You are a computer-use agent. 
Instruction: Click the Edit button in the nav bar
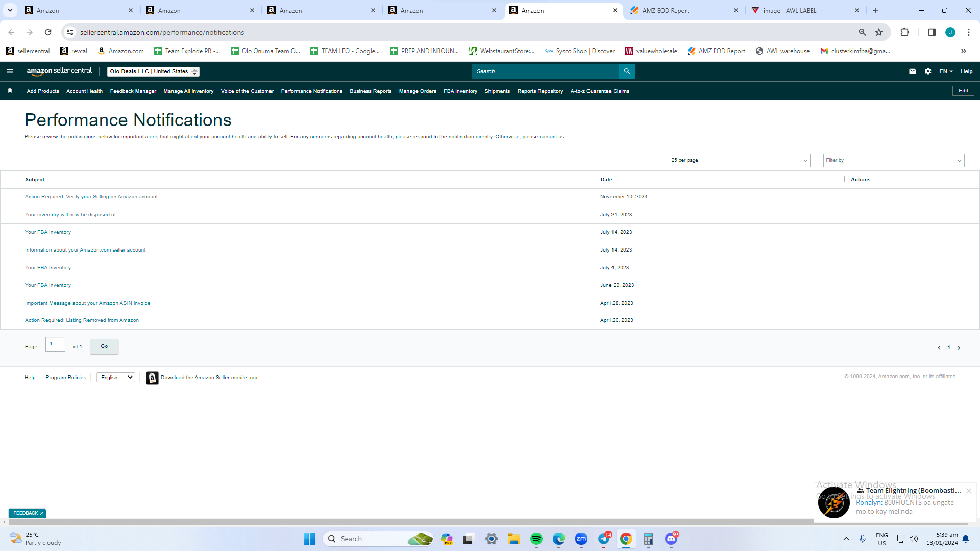coord(963,91)
